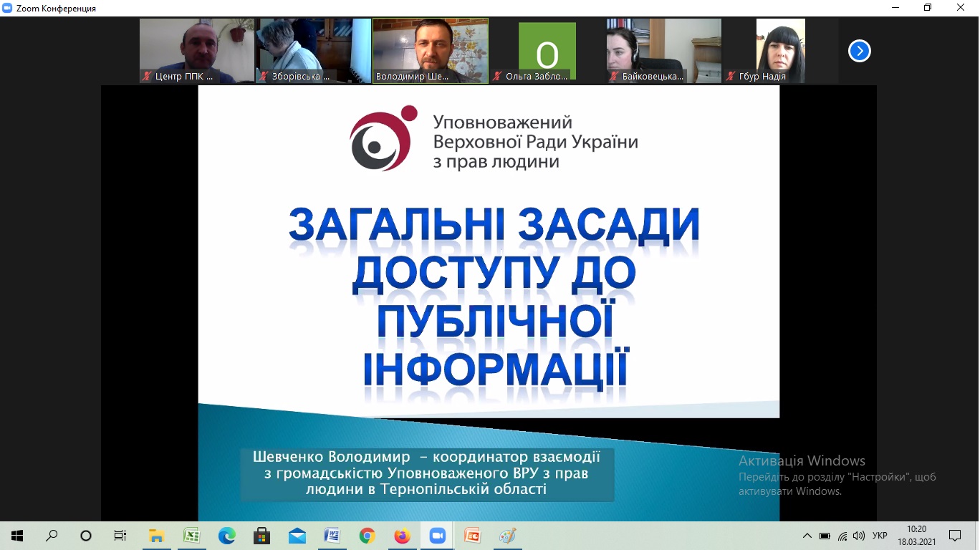Click the Шевченко Володимир presenter caption
This screenshot has height=550, width=980.
tap(427, 473)
